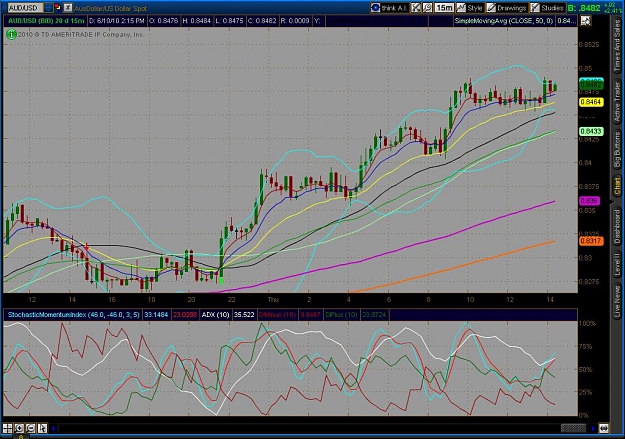Open the think A.I. button
This screenshot has height=439, width=625.
(x=389, y=8)
